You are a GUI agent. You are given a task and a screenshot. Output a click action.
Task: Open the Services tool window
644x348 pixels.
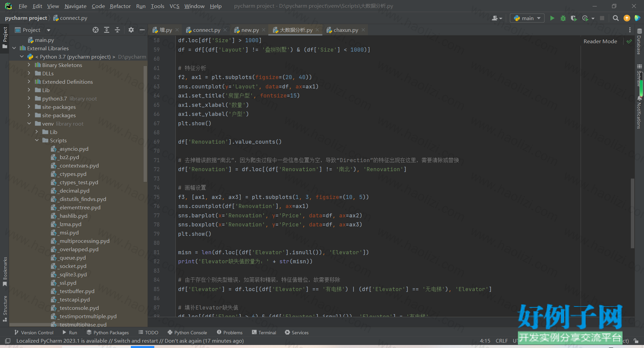pyautogui.click(x=297, y=332)
